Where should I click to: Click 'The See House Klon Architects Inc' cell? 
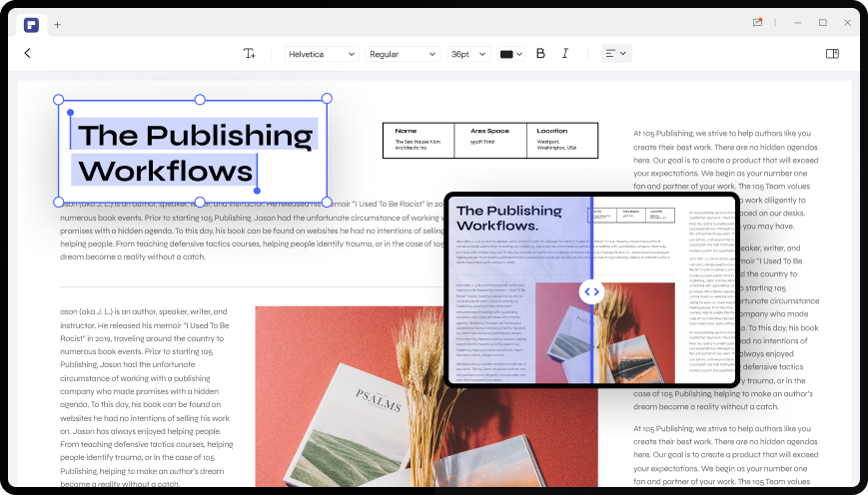[418, 145]
